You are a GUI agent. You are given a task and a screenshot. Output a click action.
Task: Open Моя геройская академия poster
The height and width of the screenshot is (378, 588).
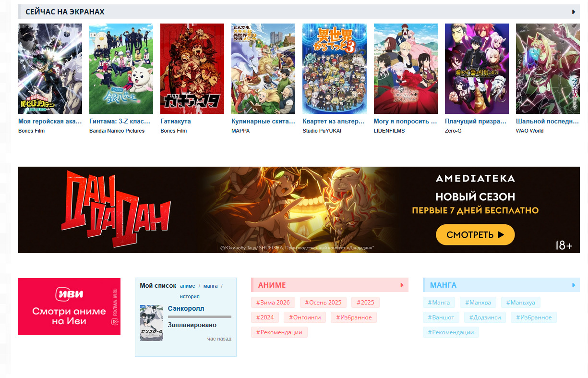coord(50,69)
